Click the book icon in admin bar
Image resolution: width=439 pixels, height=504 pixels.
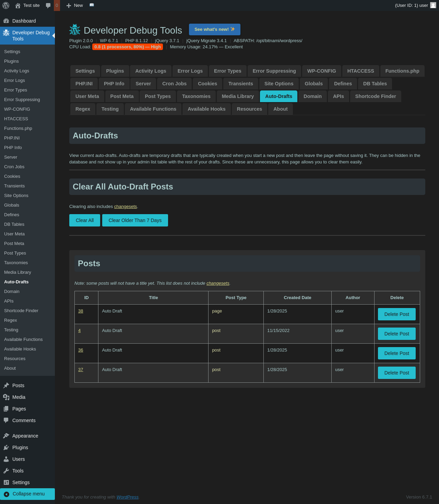(x=92, y=5)
